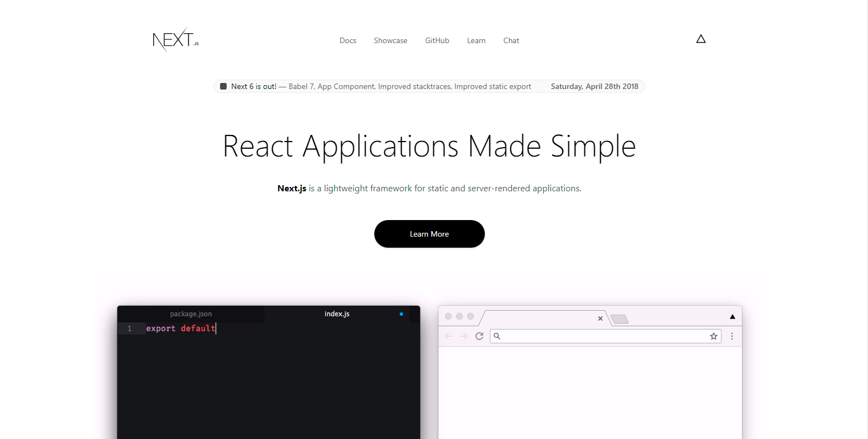Bookmark the page with the star icon
Screen dimensions: 868x439
pyautogui.click(x=714, y=336)
